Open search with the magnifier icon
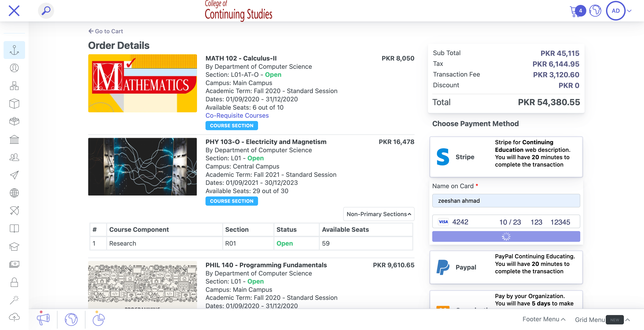 point(46,11)
